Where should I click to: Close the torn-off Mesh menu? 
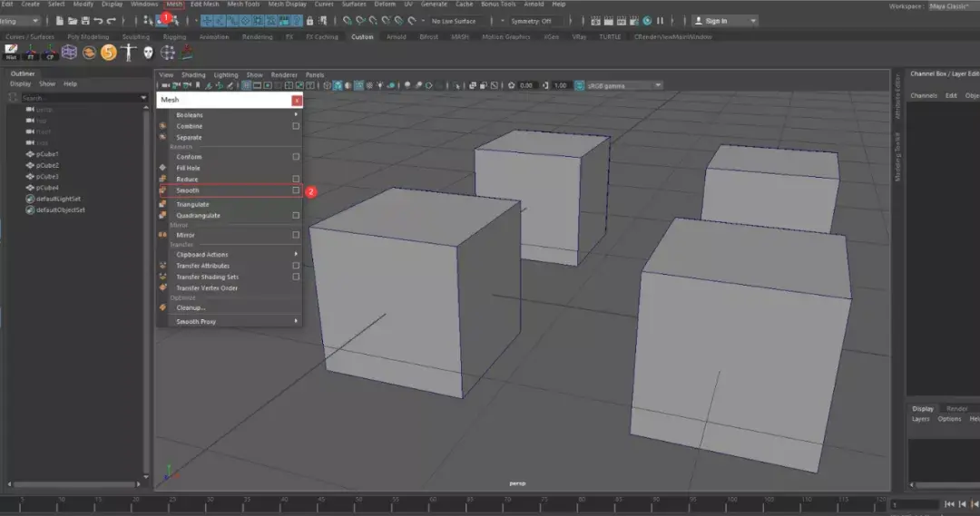[296, 100]
